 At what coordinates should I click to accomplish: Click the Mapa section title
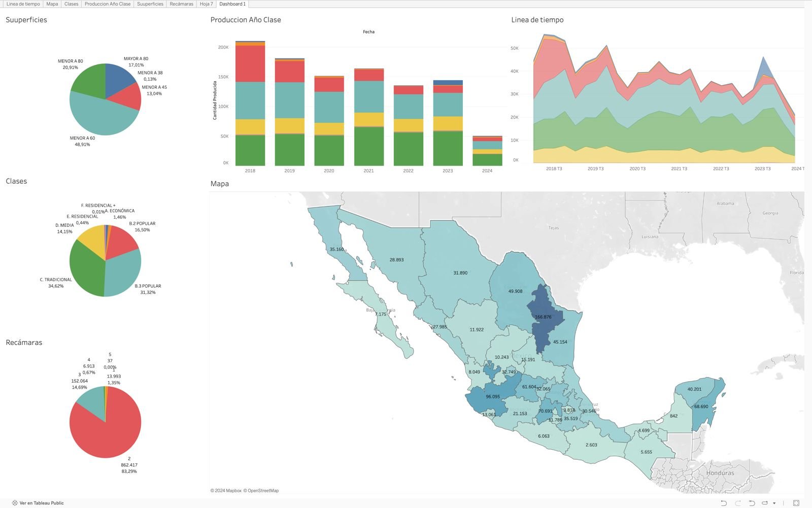point(220,184)
